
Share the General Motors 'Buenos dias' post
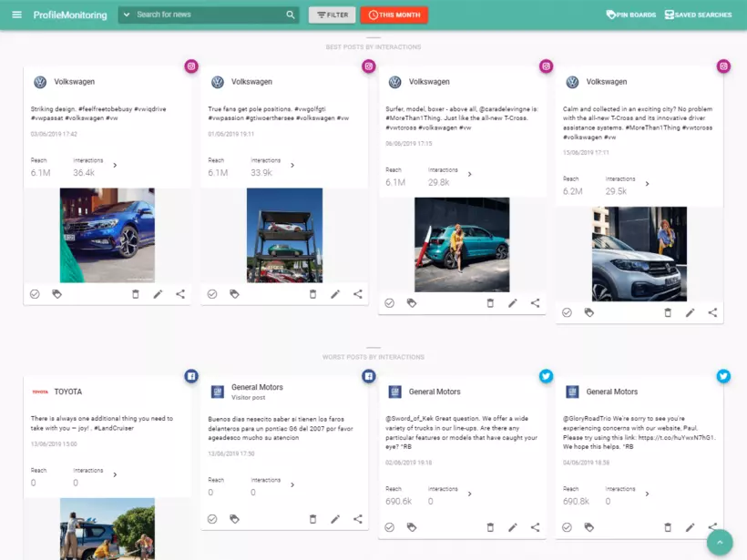pos(358,519)
